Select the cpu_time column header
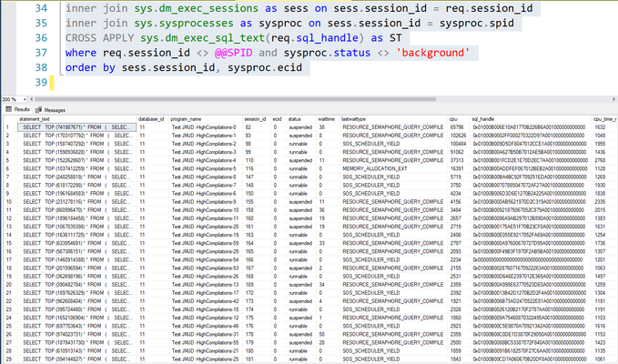The image size is (618, 364). click(x=604, y=119)
